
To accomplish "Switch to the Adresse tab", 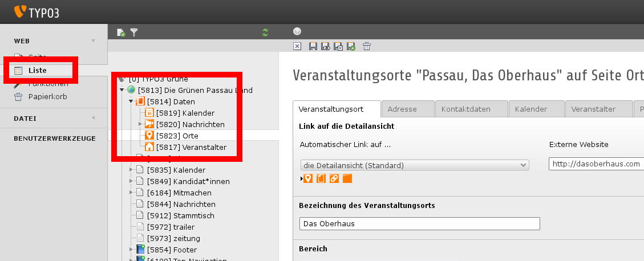I will [402, 109].
